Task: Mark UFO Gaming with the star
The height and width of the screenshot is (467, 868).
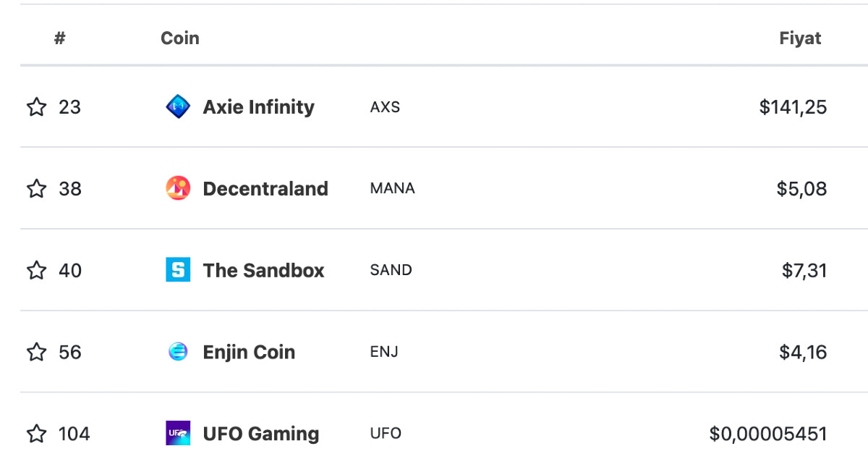Action: 36,434
